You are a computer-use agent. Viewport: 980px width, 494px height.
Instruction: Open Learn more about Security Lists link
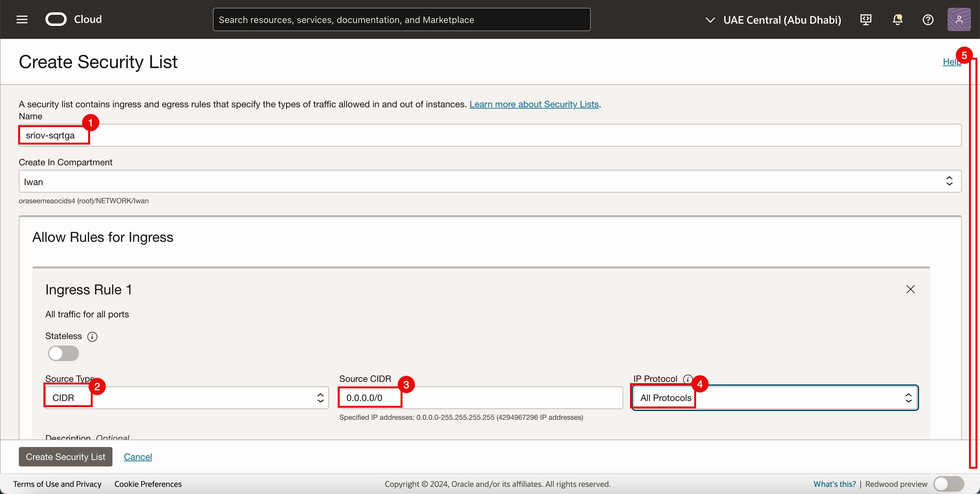[x=534, y=104]
